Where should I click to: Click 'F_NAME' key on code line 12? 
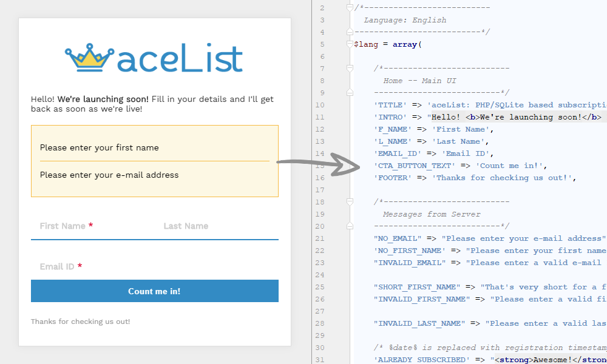click(393, 129)
